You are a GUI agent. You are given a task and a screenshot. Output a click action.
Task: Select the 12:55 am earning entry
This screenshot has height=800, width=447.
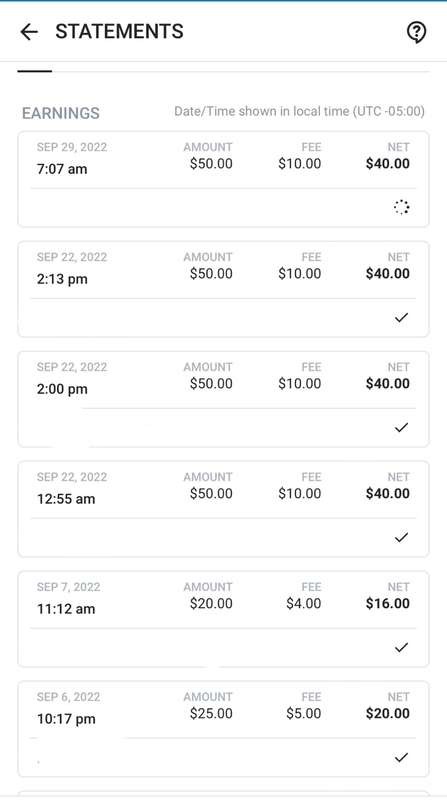click(224, 509)
